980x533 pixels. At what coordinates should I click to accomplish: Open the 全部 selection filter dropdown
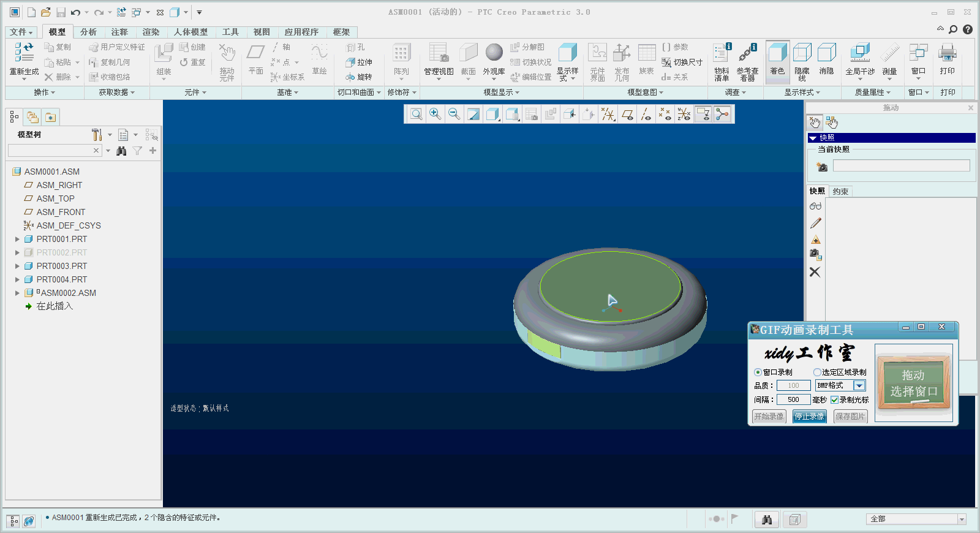click(x=962, y=519)
